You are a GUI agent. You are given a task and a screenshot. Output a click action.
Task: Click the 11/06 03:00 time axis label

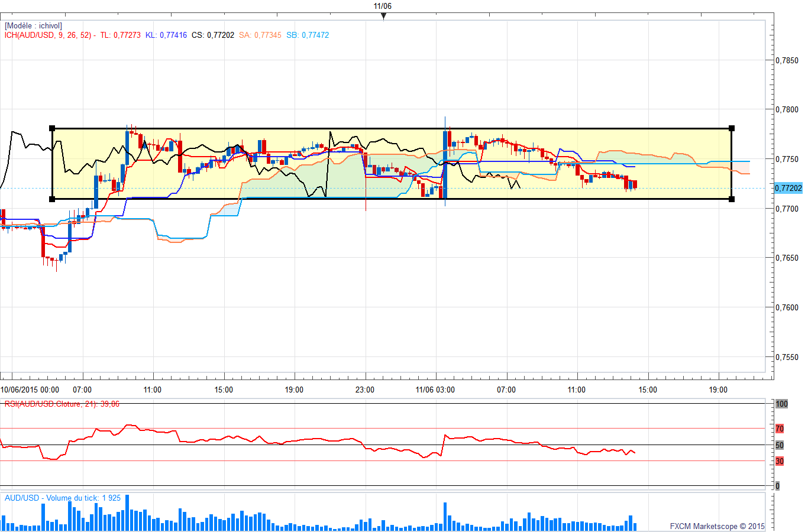pyautogui.click(x=435, y=390)
